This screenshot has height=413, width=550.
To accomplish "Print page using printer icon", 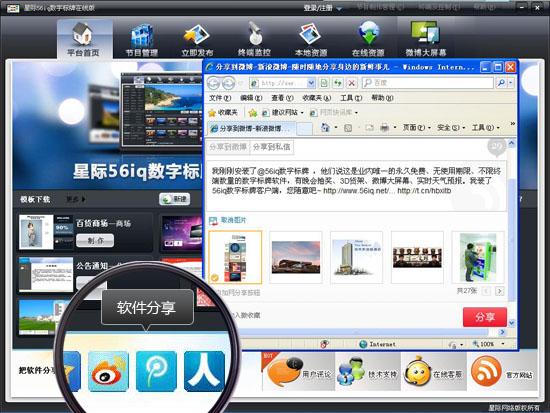I will coord(385,128).
